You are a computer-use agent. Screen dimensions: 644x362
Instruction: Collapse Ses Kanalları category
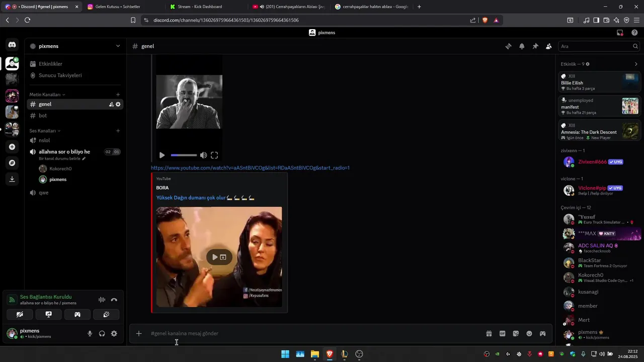click(x=44, y=131)
